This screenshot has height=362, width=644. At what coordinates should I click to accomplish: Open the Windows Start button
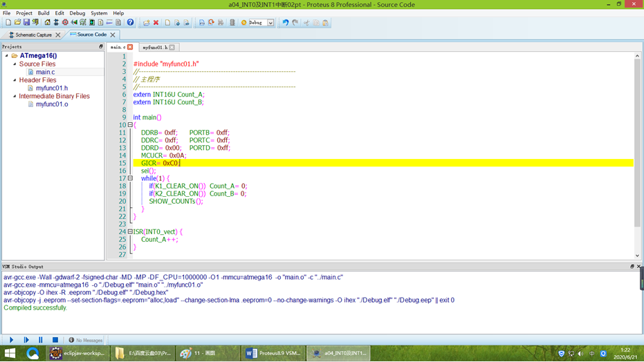(10, 353)
